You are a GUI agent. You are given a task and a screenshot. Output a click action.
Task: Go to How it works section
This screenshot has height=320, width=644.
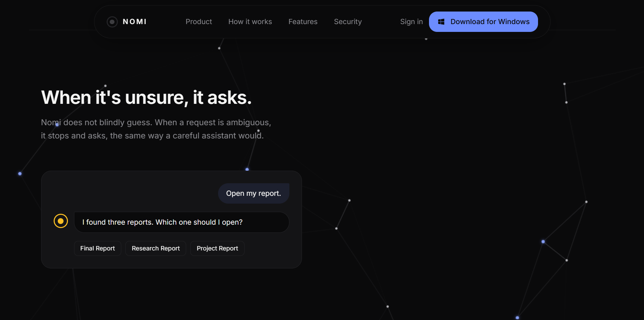pyautogui.click(x=250, y=22)
